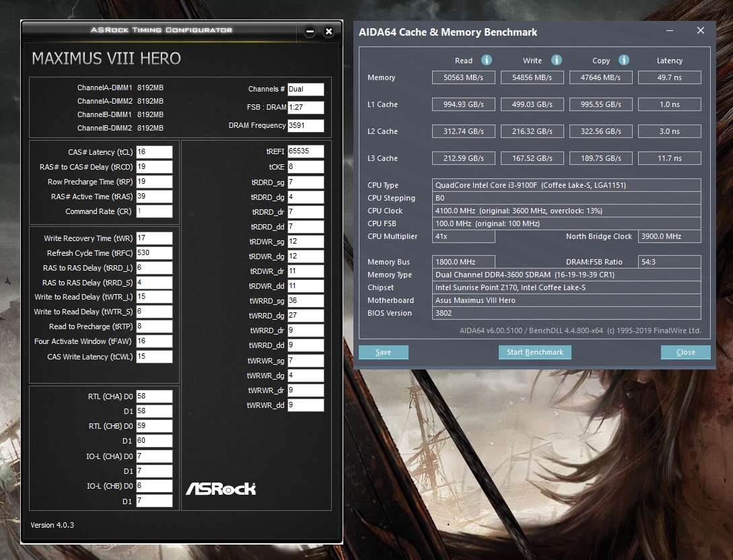Image resolution: width=733 pixels, height=560 pixels.
Task: Select the Row Precharge Time (tRP) field
Action: click(154, 182)
